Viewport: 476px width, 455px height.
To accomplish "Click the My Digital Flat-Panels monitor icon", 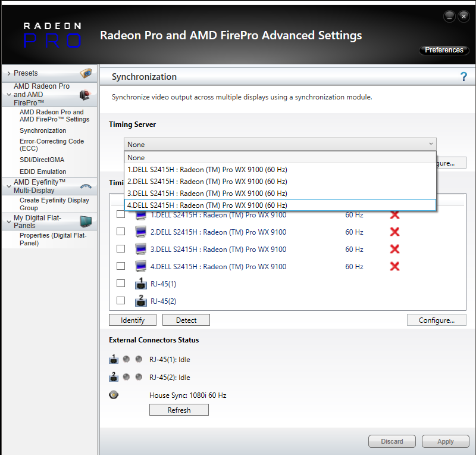I will [86, 222].
